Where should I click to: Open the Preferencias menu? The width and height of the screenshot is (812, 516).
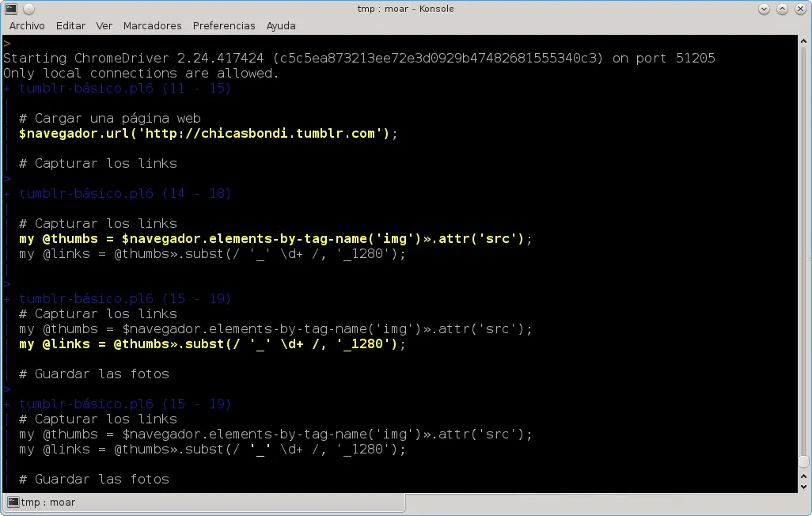[224, 26]
